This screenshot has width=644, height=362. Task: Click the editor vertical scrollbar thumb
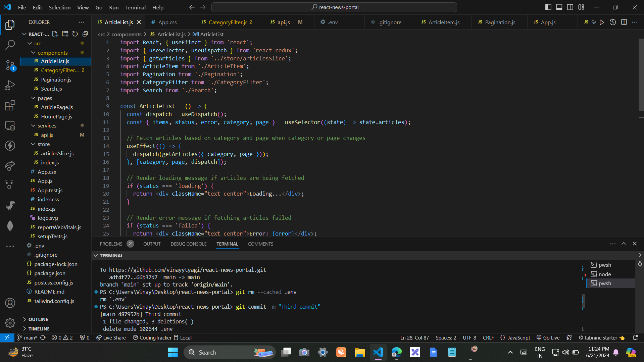(641, 74)
